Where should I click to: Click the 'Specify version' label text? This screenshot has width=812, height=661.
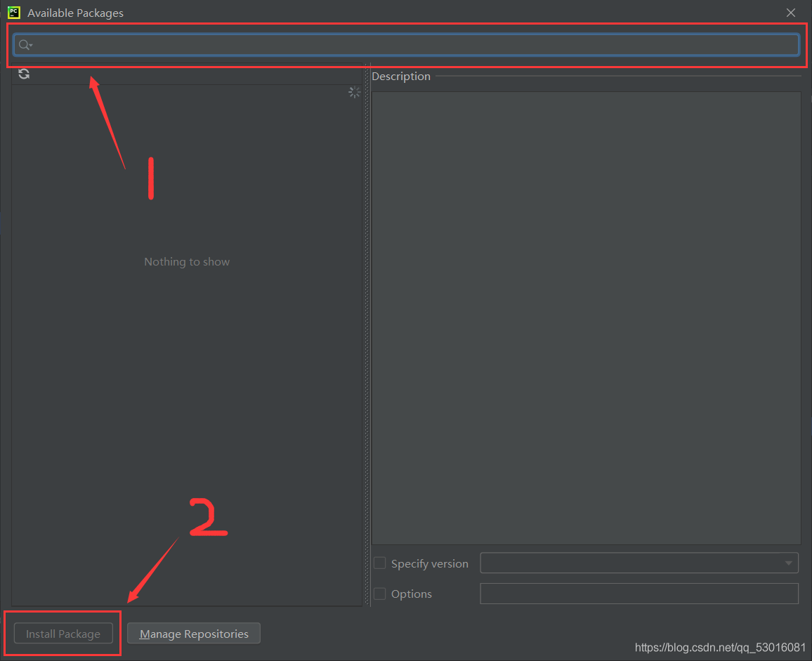[429, 563]
